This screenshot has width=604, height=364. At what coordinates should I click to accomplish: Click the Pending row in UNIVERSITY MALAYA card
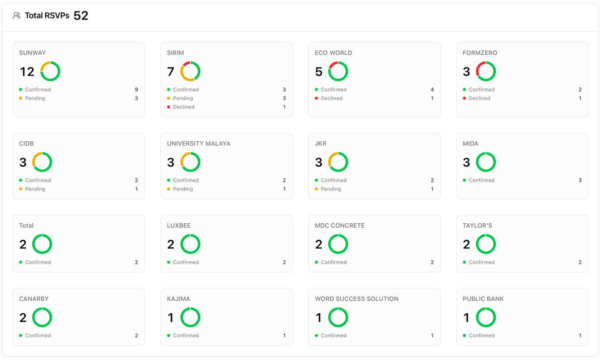pyautogui.click(x=226, y=189)
